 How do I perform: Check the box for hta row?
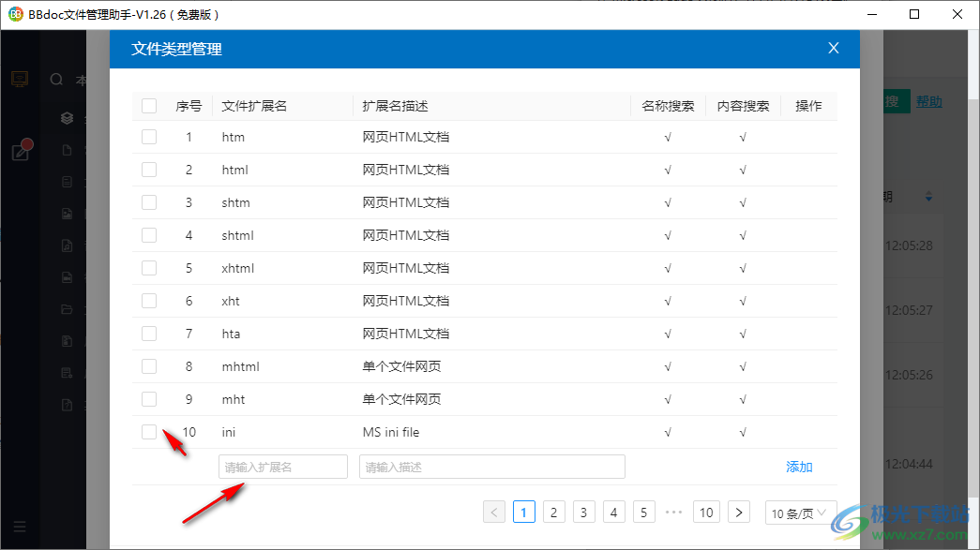tap(149, 334)
